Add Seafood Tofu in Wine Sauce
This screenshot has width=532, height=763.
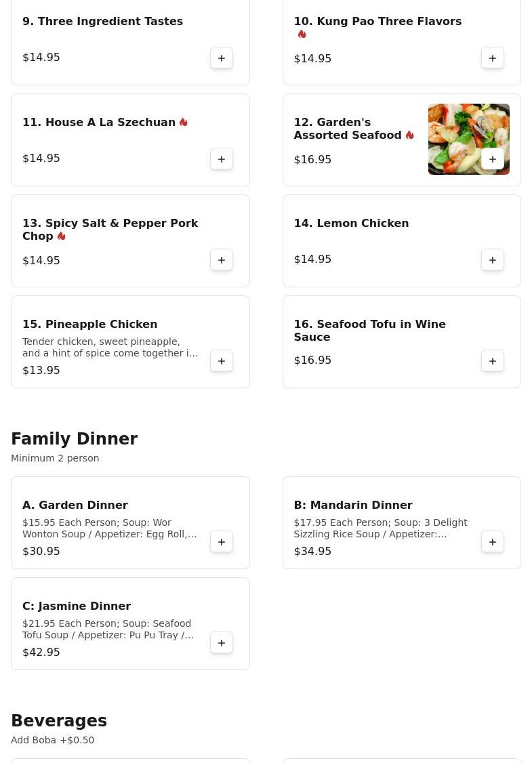point(493,361)
